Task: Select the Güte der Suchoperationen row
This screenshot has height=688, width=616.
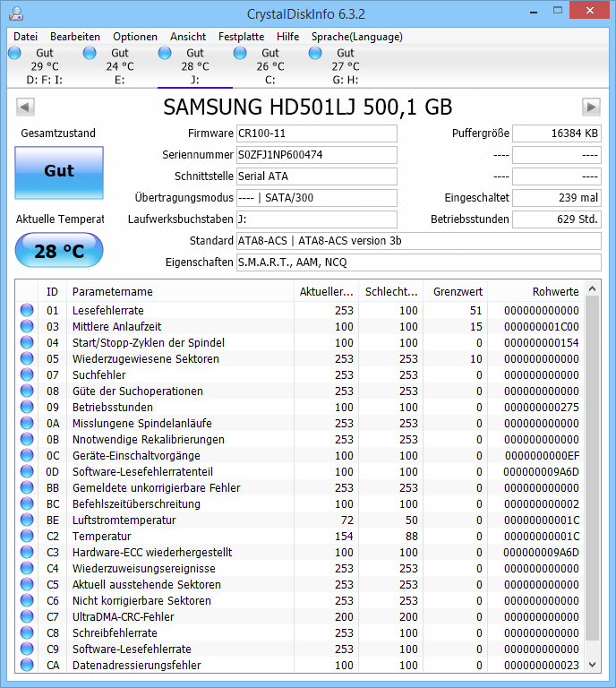Action: tap(300, 391)
